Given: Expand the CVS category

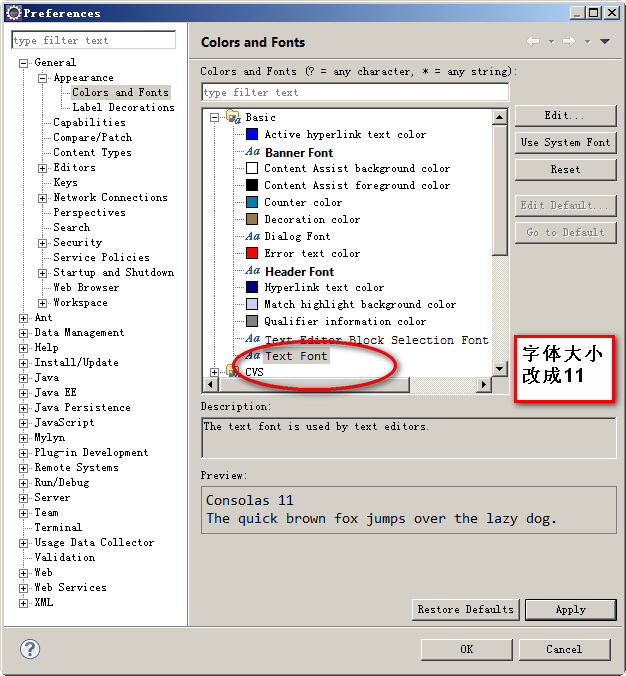Looking at the screenshot, I should click(x=214, y=372).
